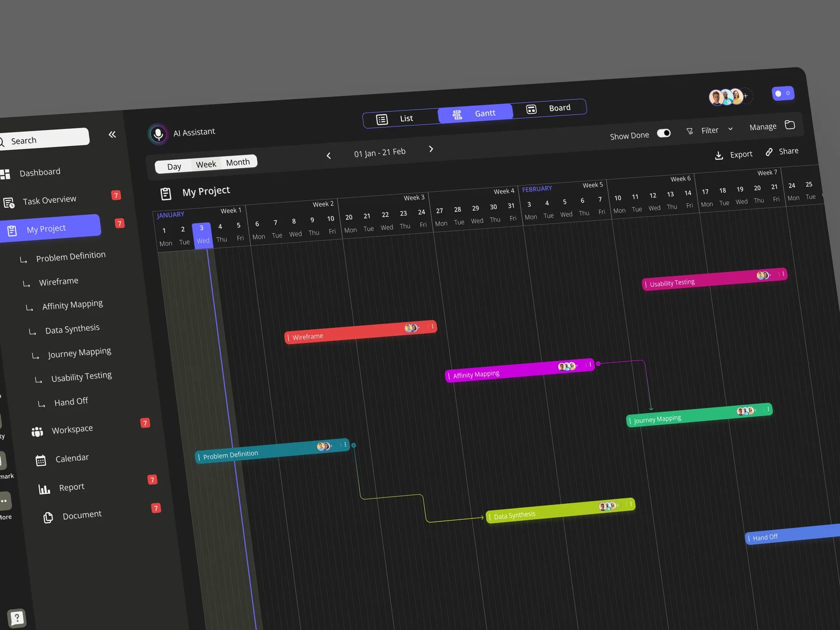This screenshot has width=840, height=630.
Task: Click the Workspace people icon
Action: click(x=37, y=432)
